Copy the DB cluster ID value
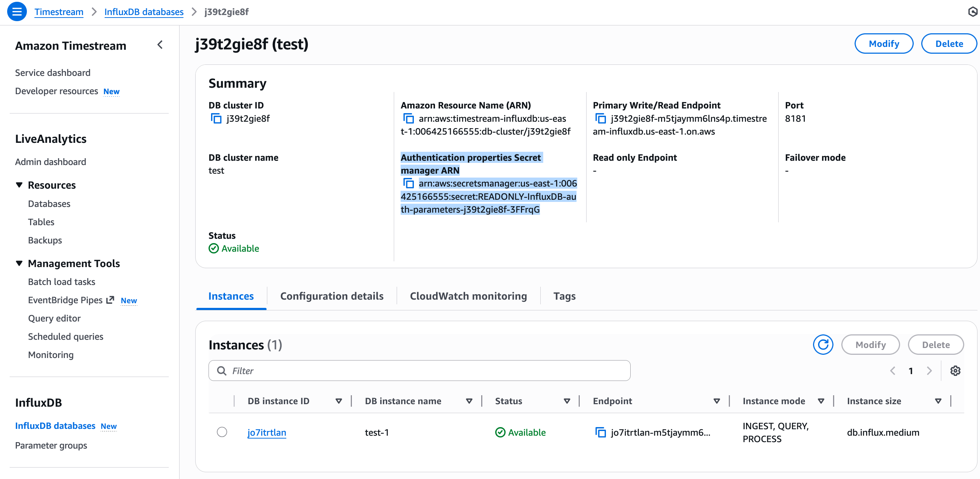 click(216, 118)
